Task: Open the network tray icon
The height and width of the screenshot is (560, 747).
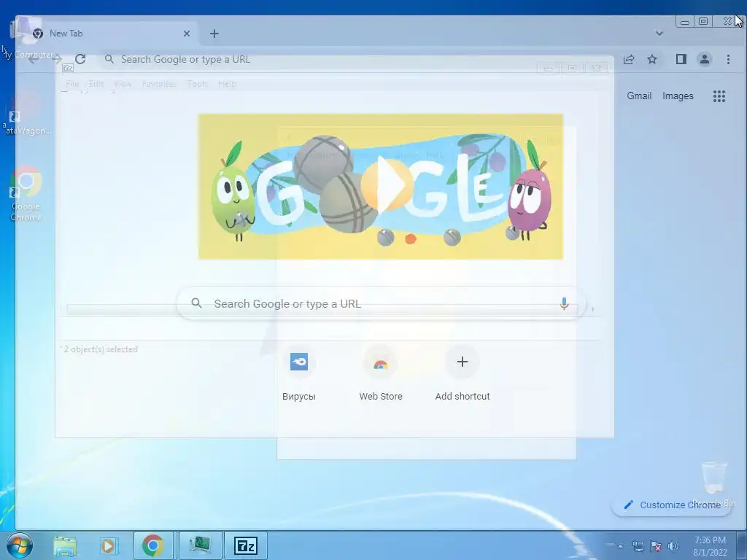Action: tap(638, 546)
